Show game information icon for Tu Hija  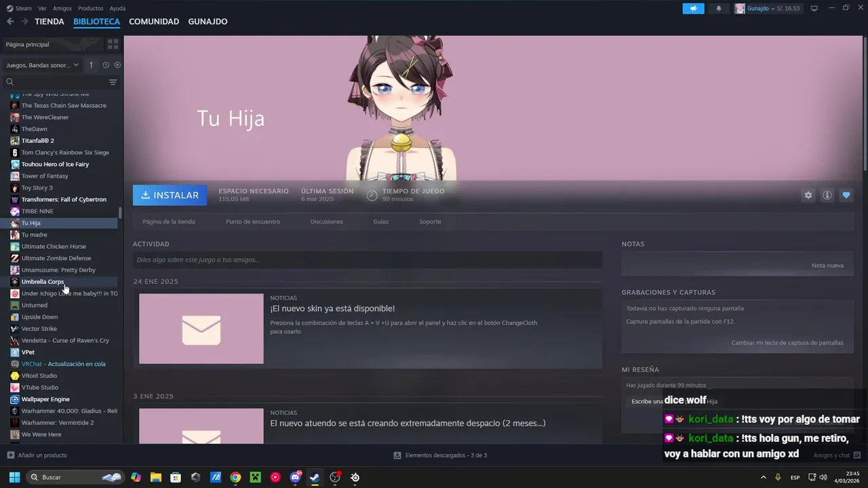point(827,195)
